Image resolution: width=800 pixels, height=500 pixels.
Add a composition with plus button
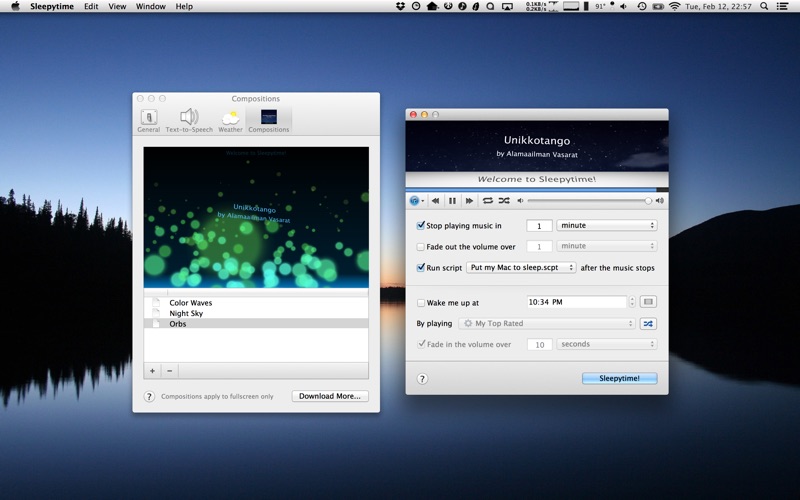(153, 370)
